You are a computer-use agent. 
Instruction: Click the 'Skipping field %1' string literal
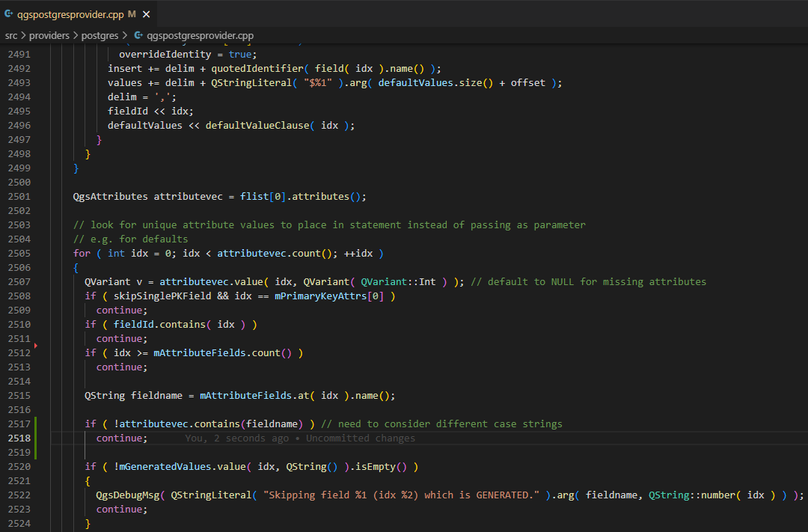pos(401,495)
